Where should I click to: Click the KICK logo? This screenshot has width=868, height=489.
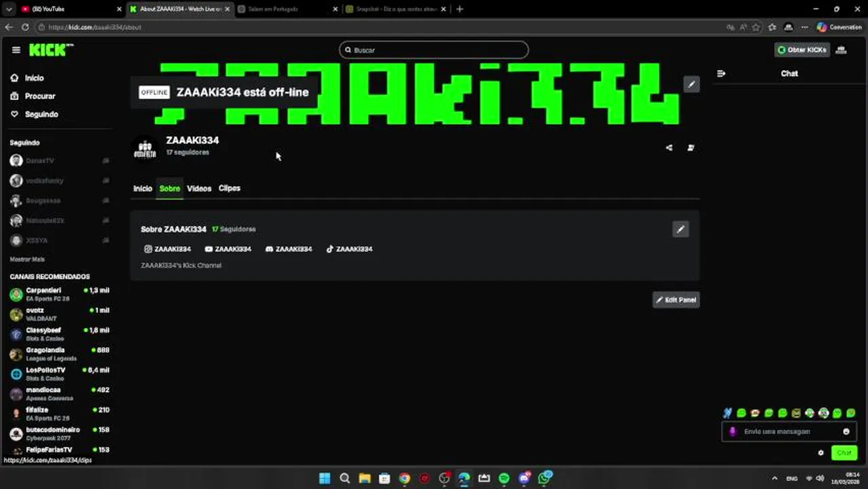pos(51,50)
